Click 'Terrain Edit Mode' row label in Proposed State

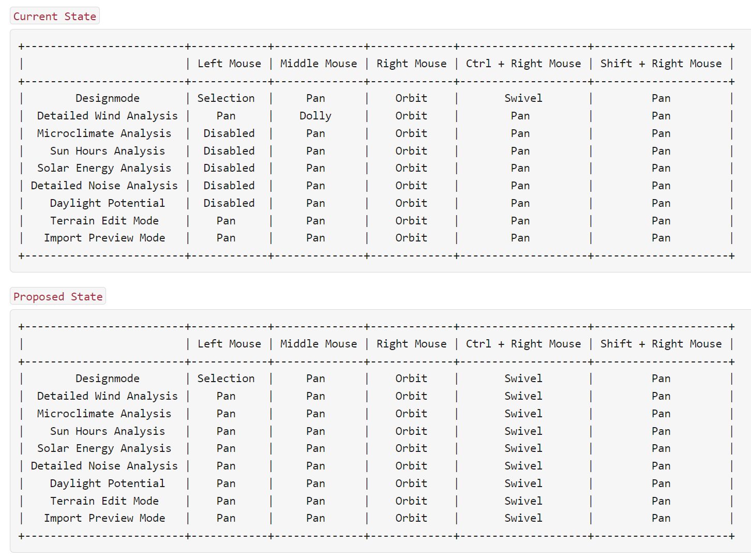pos(104,501)
